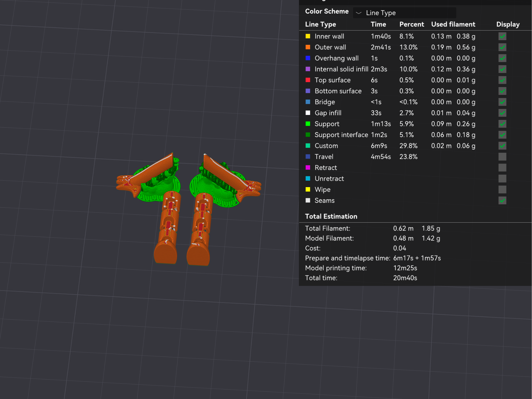The width and height of the screenshot is (532, 399).
Task: Click the Travel color swatch
Action: [308, 157]
